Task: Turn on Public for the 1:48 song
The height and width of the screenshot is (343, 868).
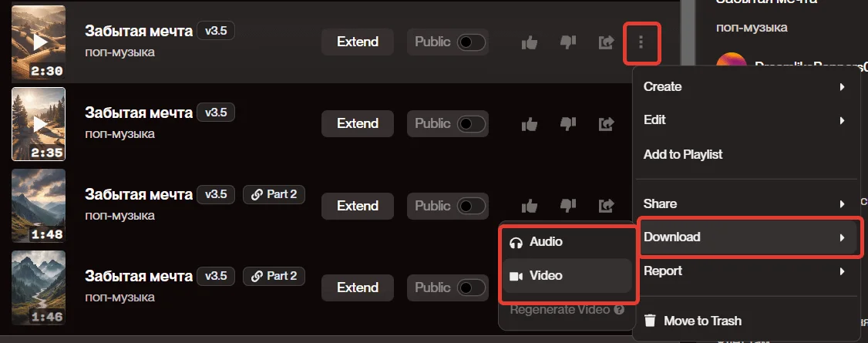Action: 471,206
